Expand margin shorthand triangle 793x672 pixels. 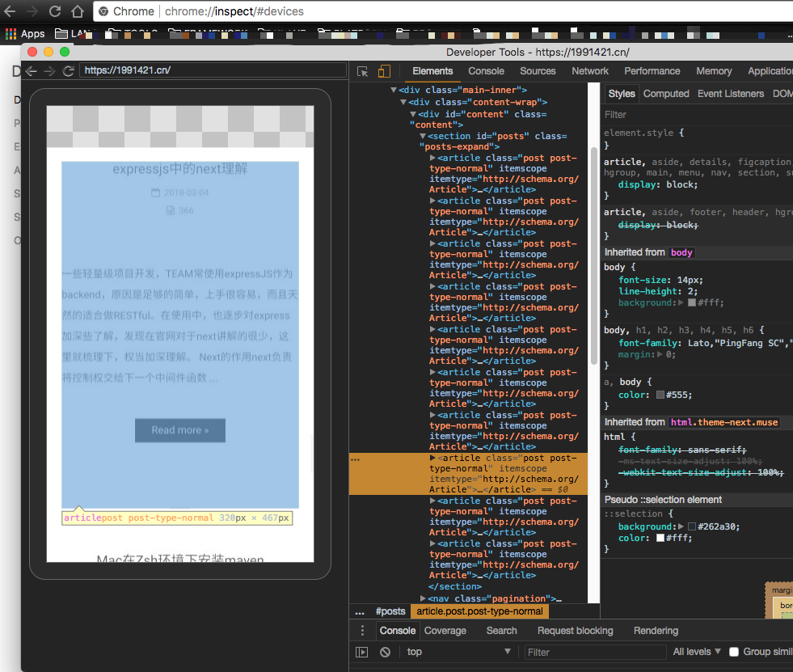pos(660,355)
